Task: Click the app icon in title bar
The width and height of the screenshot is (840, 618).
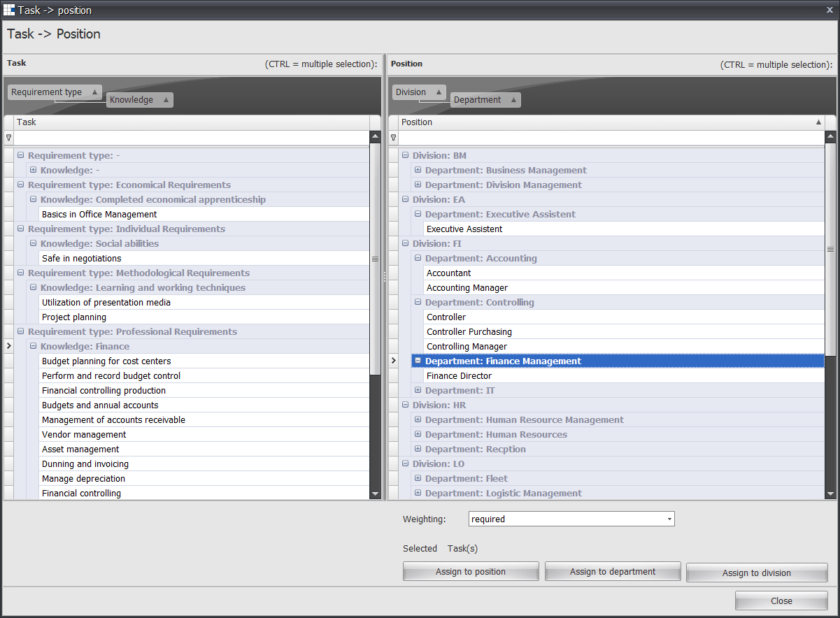Action: tap(9, 10)
